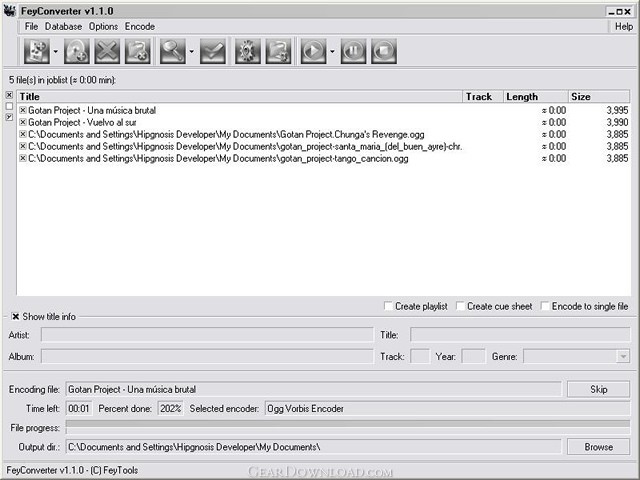
Task: Click the Add audio files toolbar icon
Action: (x=37, y=51)
